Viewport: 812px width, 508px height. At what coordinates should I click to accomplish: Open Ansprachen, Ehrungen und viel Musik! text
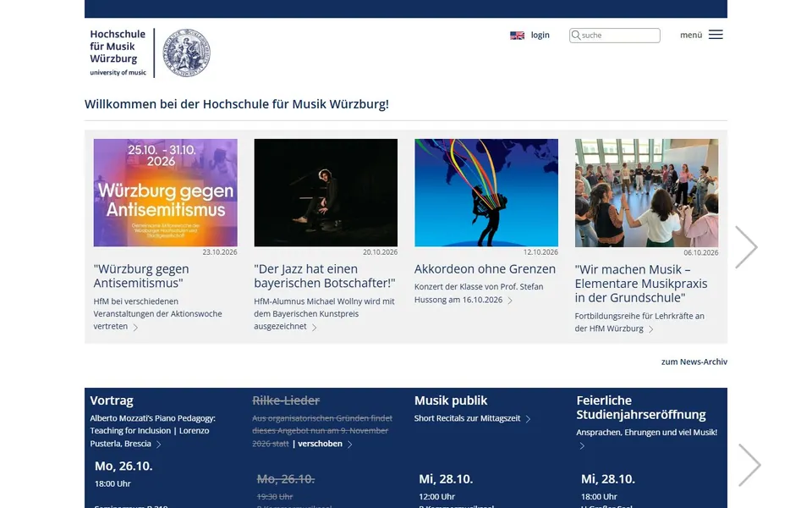click(647, 433)
